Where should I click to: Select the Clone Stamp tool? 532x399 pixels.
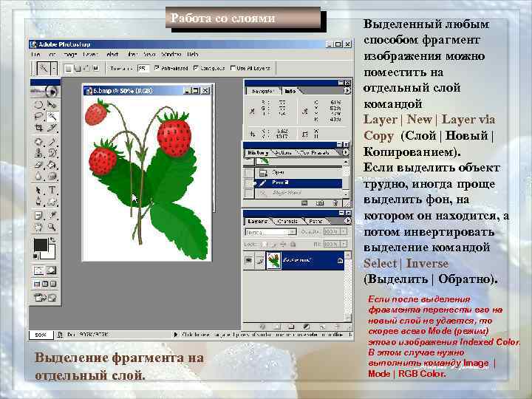(38, 153)
